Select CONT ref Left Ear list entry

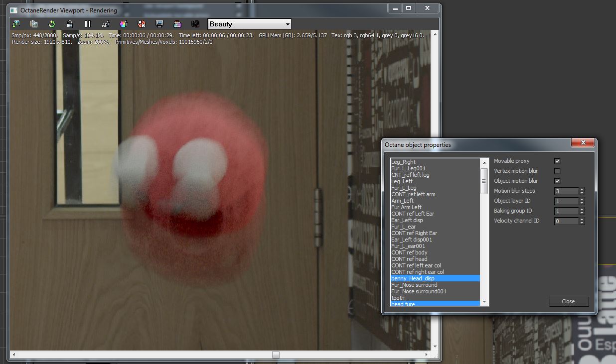pos(435,214)
